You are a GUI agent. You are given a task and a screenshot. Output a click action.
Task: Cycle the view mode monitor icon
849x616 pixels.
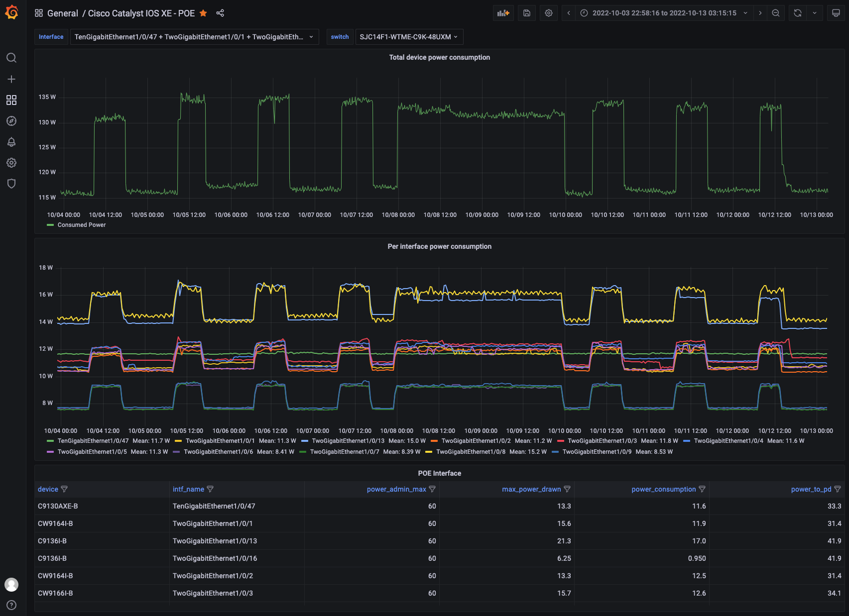coord(836,13)
